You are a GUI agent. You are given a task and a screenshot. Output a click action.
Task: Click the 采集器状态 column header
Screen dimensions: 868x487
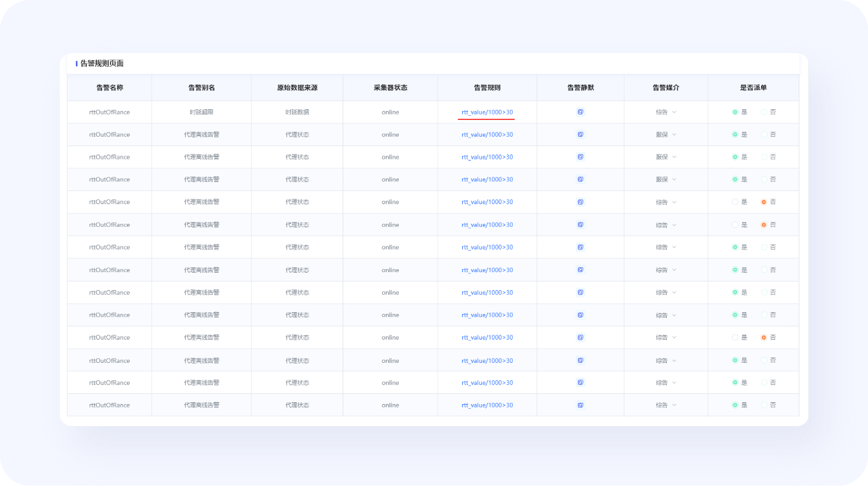tap(390, 87)
